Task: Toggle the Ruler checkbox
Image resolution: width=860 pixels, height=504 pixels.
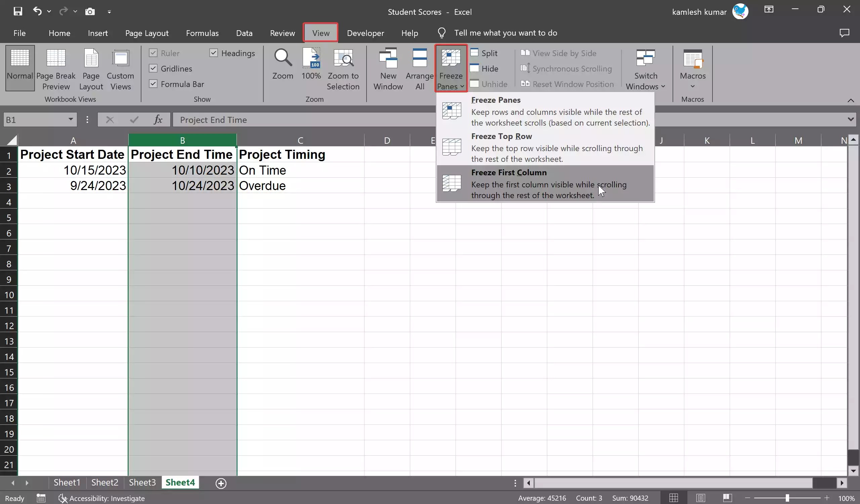Action: [153, 53]
